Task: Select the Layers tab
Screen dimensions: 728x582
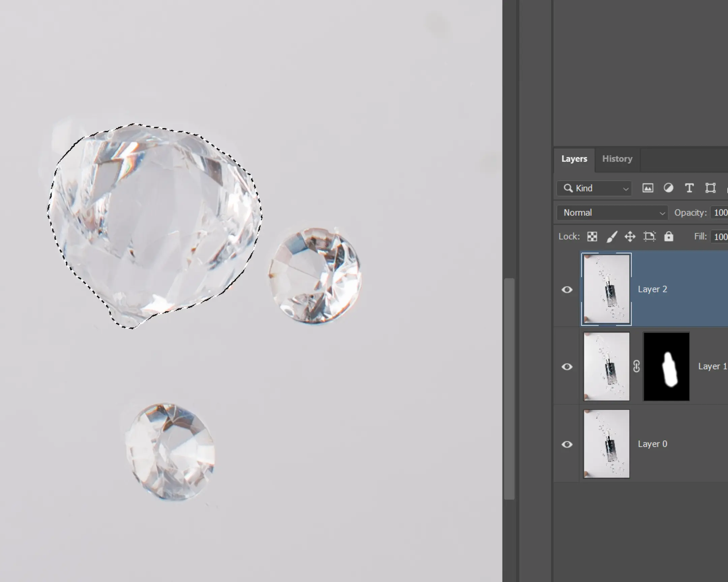Action: pos(574,159)
